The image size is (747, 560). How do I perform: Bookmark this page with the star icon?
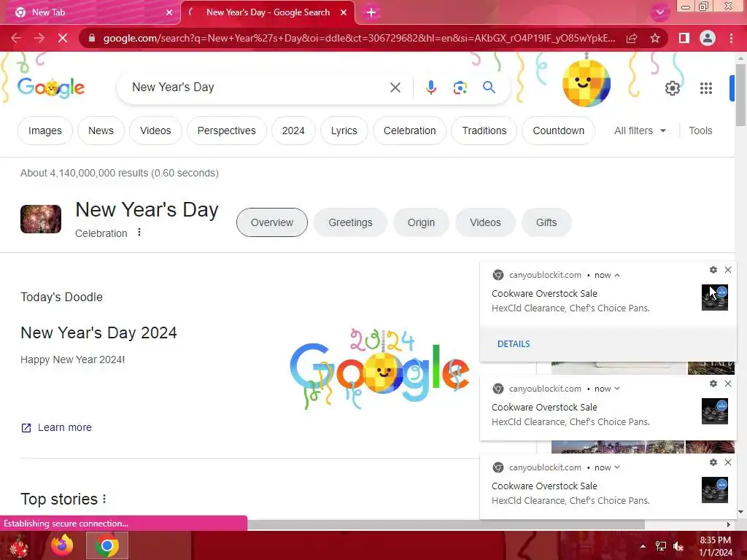[x=655, y=38]
